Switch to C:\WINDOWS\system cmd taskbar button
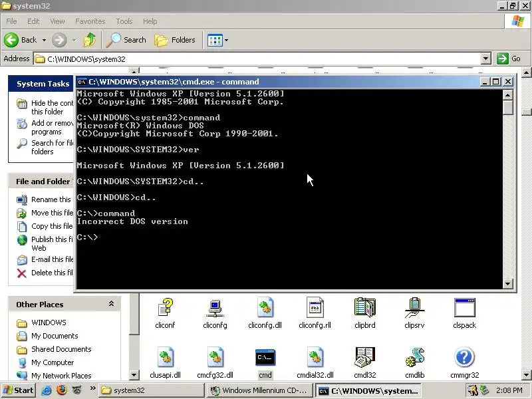The height and width of the screenshot is (399, 532). tap(368, 390)
